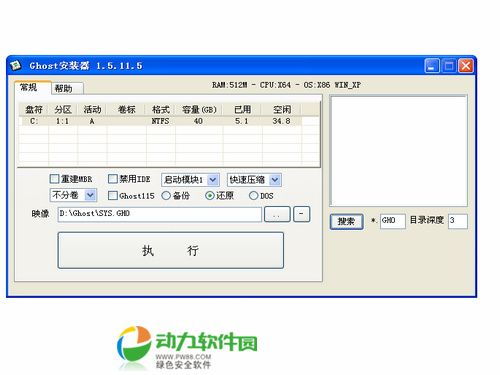Maximize the Ghost安装器 window
500x375 pixels.
tap(449, 66)
